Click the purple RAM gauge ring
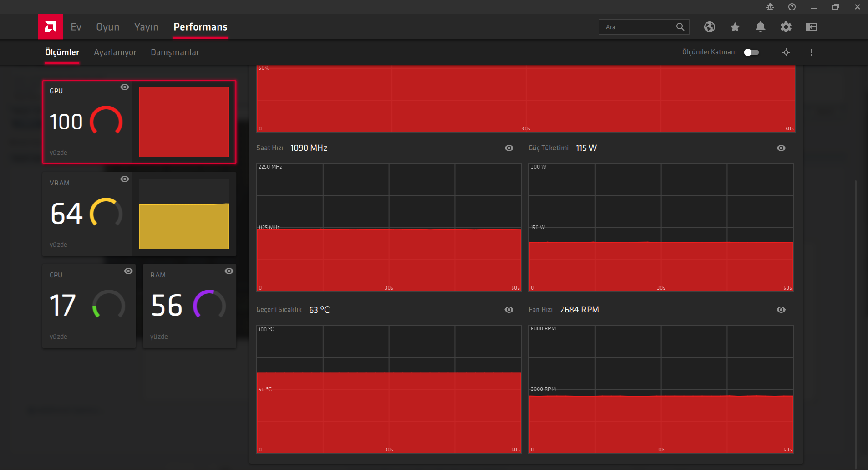The width and height of the screenshot is (868, 470). tap(209, 304)
